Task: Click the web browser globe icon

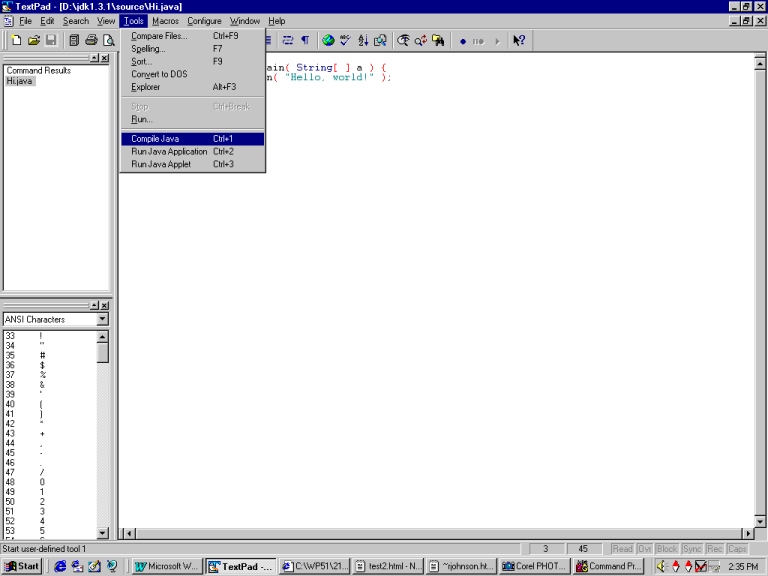Action: [328, 41]
